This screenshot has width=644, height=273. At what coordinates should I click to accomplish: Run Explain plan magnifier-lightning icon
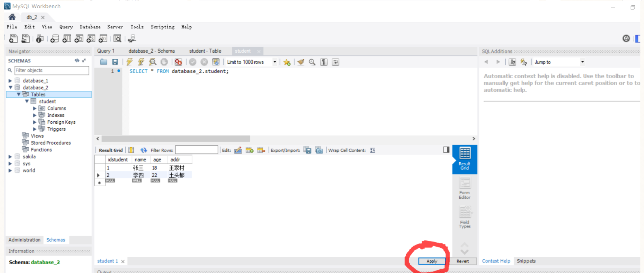tap(153, 62)
